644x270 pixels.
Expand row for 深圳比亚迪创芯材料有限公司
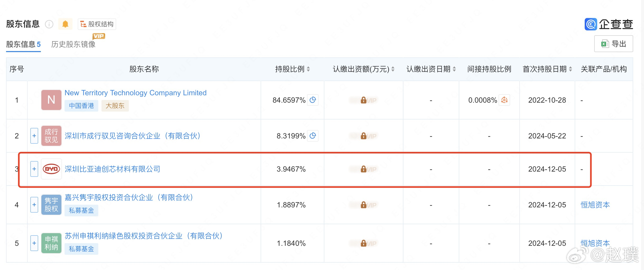point(34,169)
